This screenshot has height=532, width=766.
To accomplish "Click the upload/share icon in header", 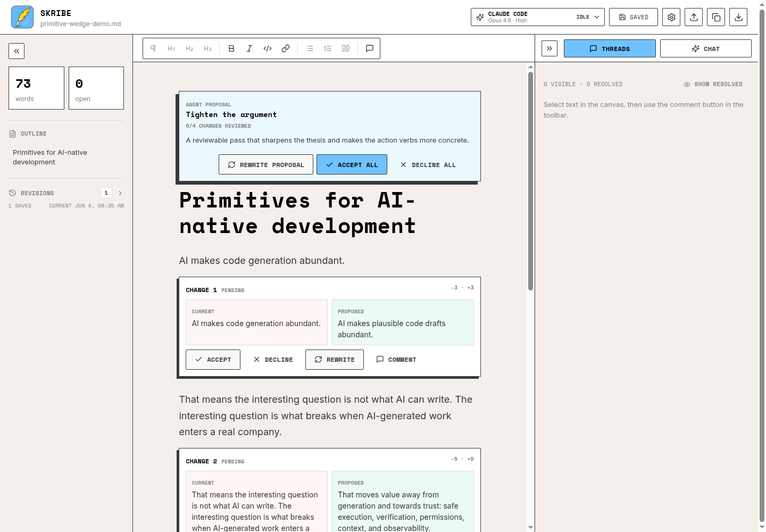I will [694, 17].
